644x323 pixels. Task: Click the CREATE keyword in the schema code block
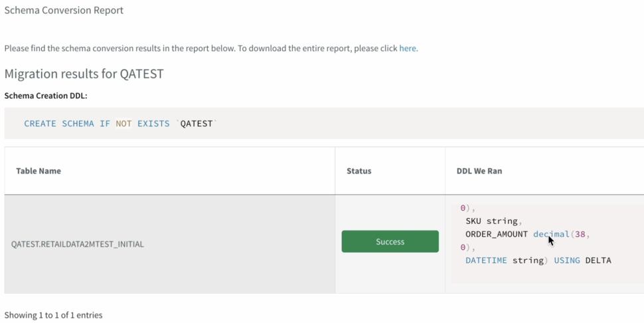[40, 124]
